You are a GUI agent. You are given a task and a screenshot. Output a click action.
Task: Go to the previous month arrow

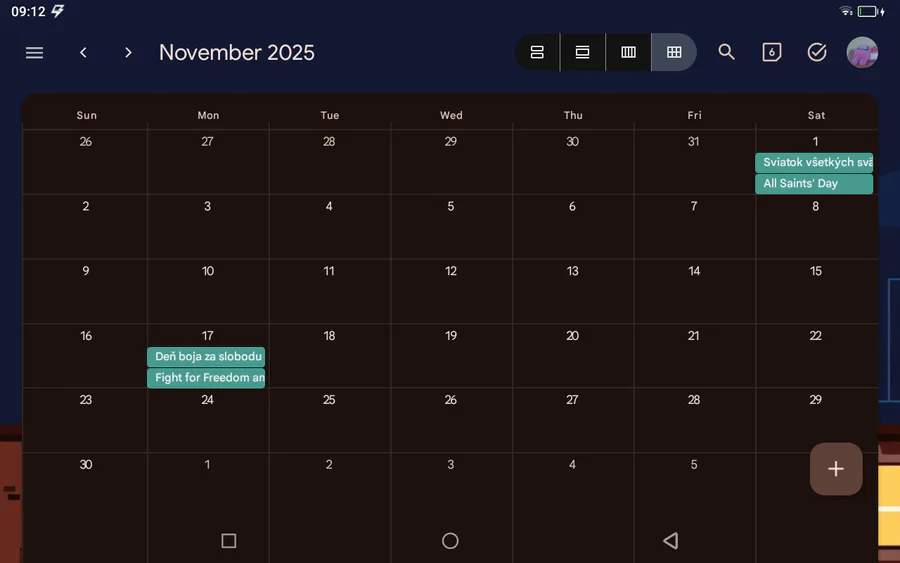(x=83, y=53)
